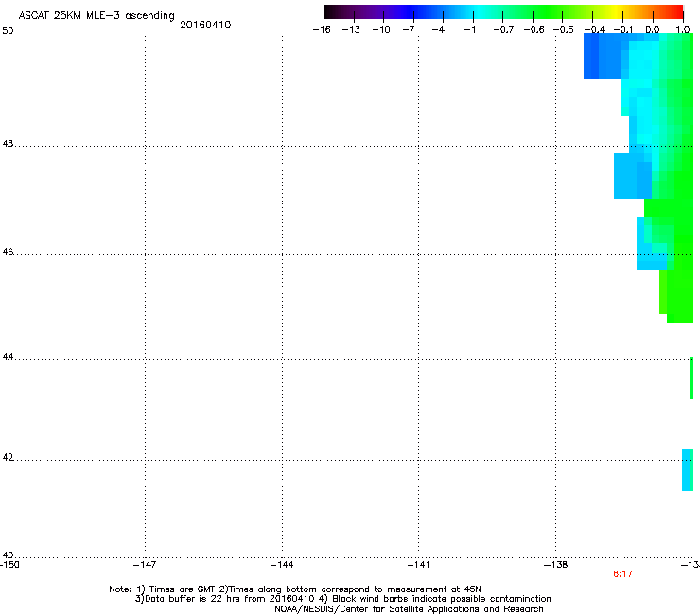Click the colorbar label 1.0
The width and height of the screenshot is (700, 615).
click(683, 30)
